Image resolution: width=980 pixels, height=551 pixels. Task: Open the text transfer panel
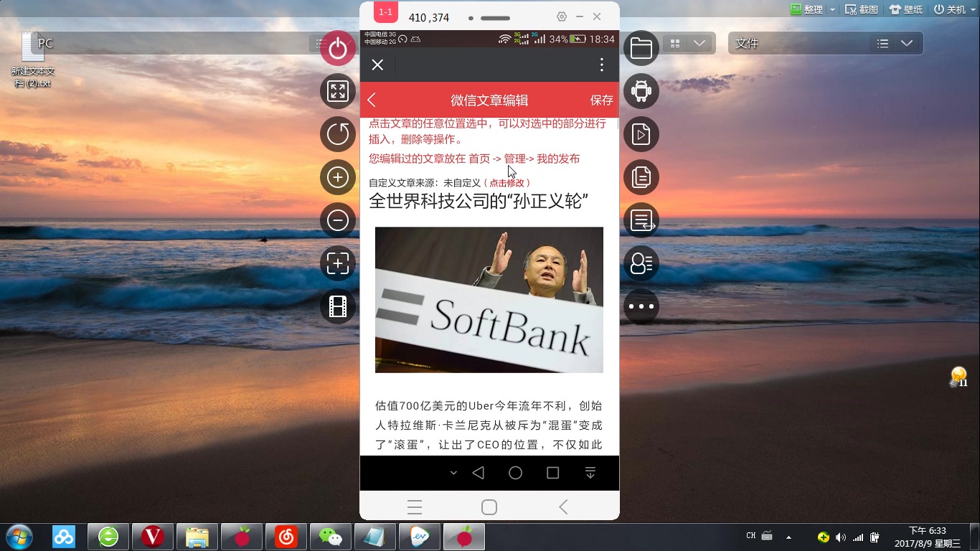[x=641, y=220]
